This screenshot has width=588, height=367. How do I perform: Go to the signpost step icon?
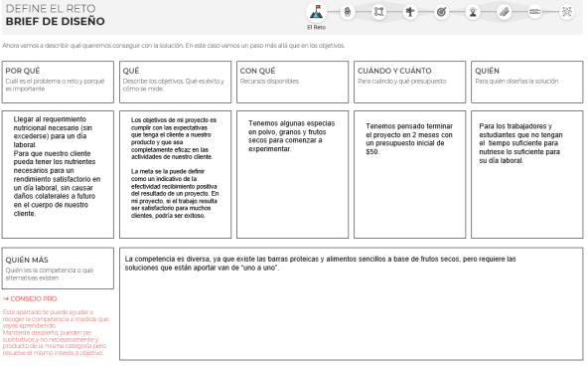[x=410, y=12]
